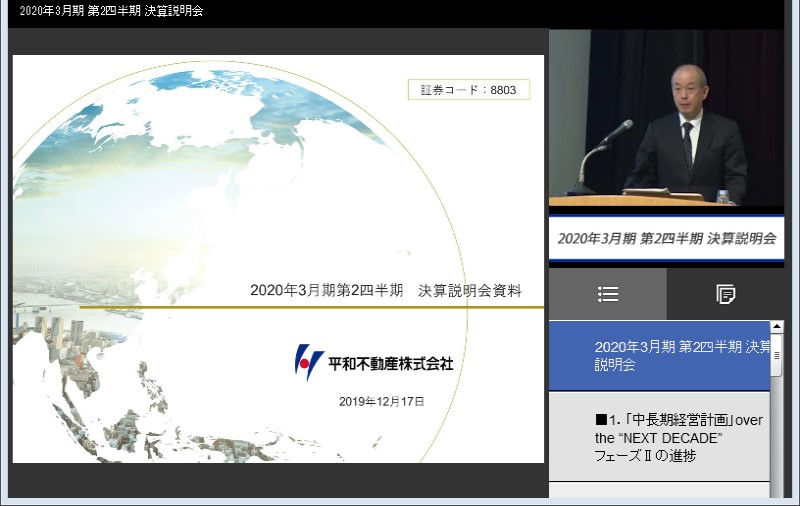The width and height of the screenshot is (800, 506).
Task: Click the slide title '2020年3月期第2四半期 決算説明会資料'
Action: click(386, 290)
